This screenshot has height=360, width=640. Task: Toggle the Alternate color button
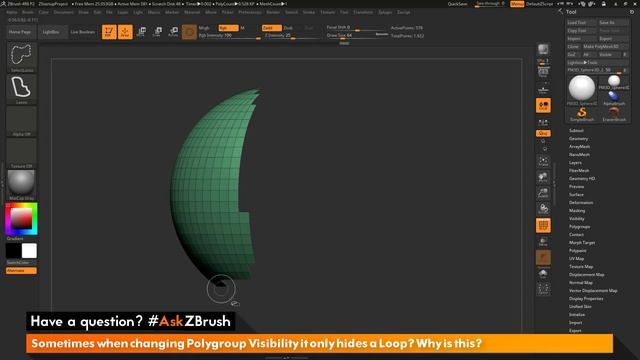[21, 271]
